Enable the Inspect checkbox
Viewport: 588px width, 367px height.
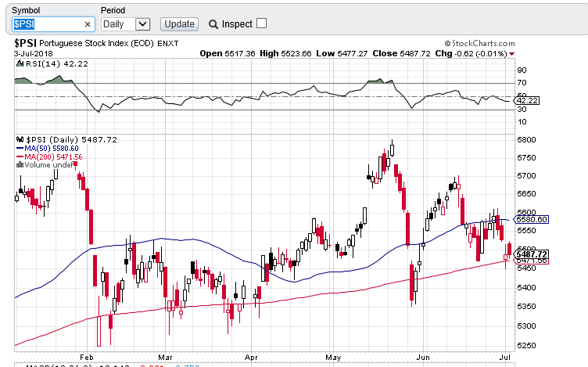pyautogui.click(x=261, y=23)
